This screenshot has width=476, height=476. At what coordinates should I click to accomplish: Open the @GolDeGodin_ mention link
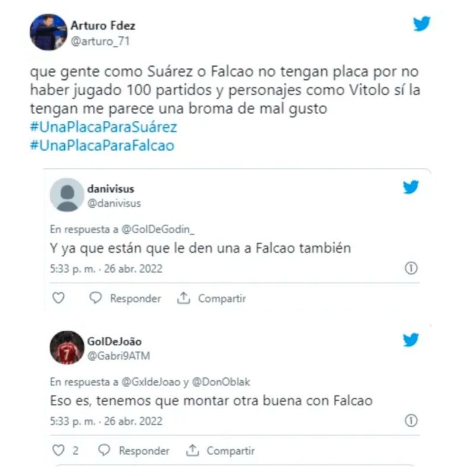coord(158,230)
